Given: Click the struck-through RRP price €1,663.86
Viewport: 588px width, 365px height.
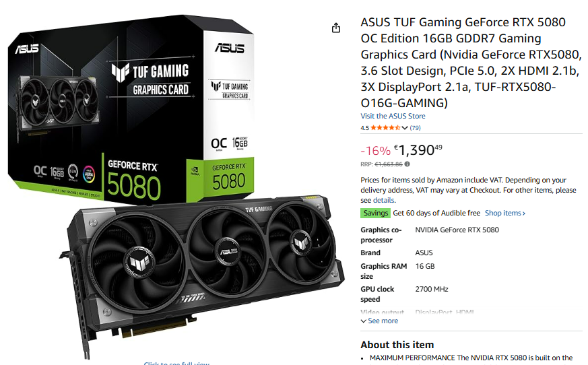Looking at the screenshot, I should coord(389,164).
